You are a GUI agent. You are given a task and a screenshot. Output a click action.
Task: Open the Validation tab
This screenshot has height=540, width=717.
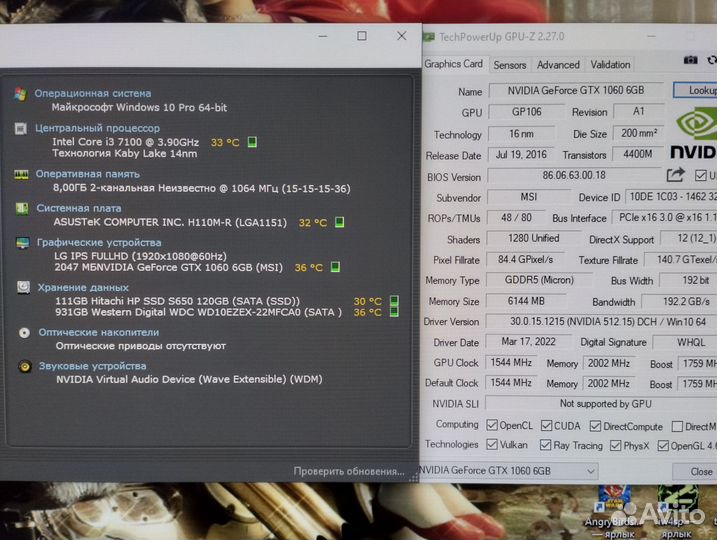(x=610, y=65)
